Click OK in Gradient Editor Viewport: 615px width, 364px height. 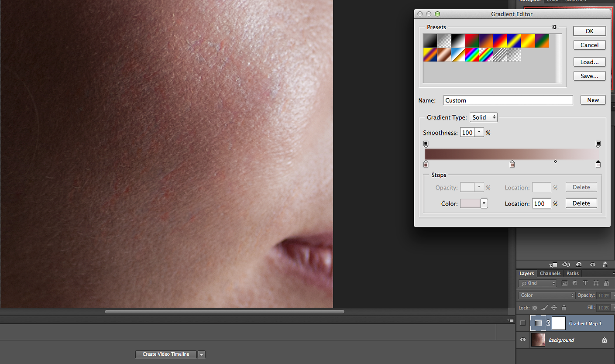click(590, 31)
